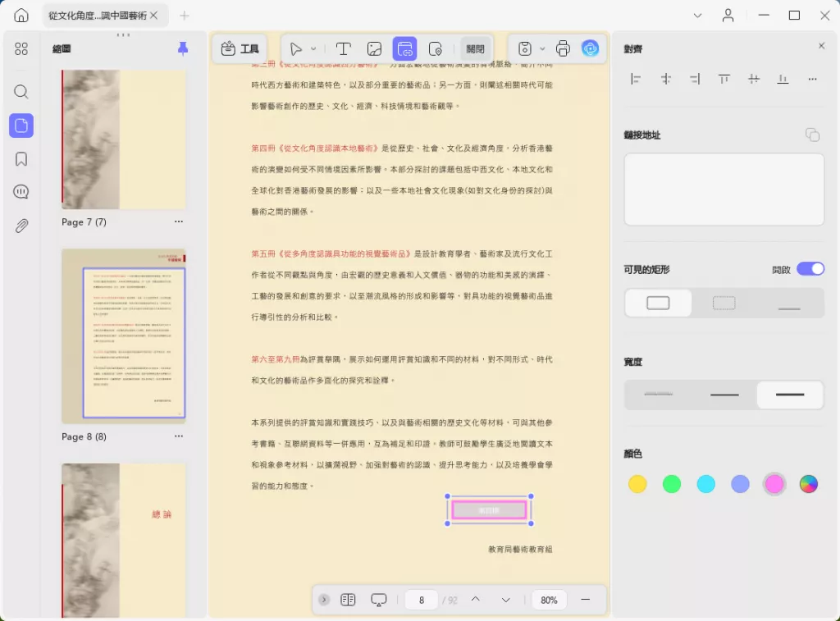Select the underline border style
The width and height of the screenshot is (840, 621).
pos(789,304)
